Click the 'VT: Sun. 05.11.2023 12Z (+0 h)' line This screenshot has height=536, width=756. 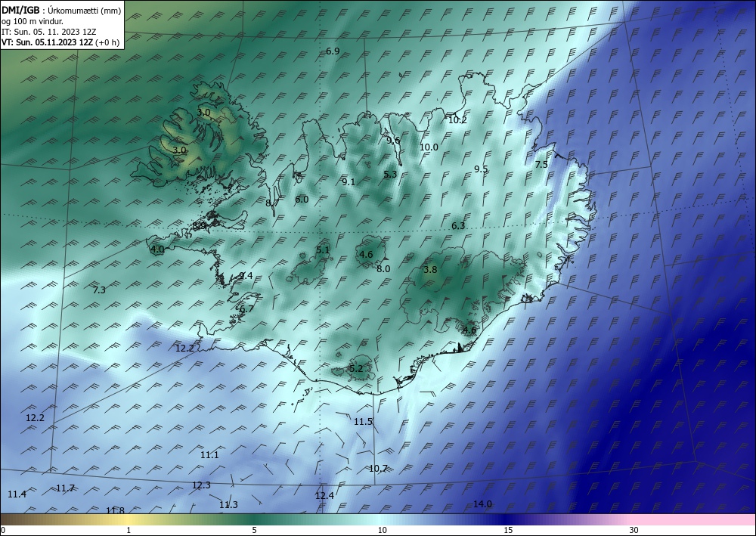tap(60, 42)
